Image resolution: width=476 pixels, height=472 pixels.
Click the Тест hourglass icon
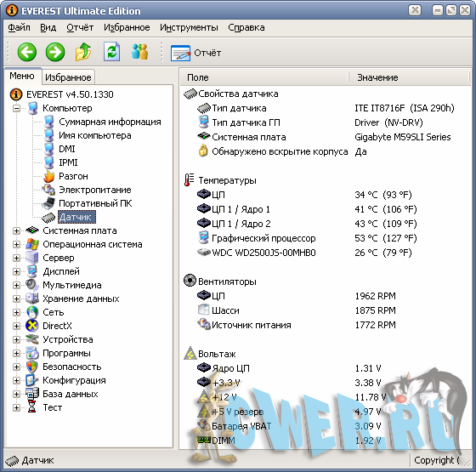[32, 407]
